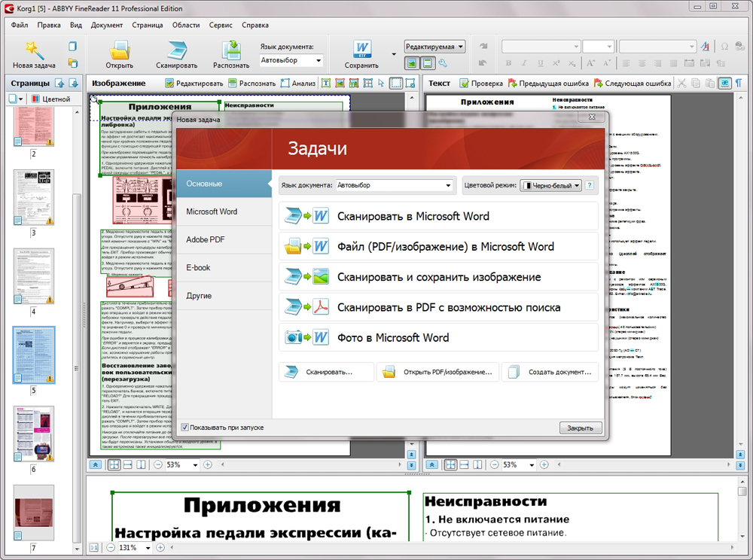
Task: Select page 3 thumbnail
Action: (34, 197)
